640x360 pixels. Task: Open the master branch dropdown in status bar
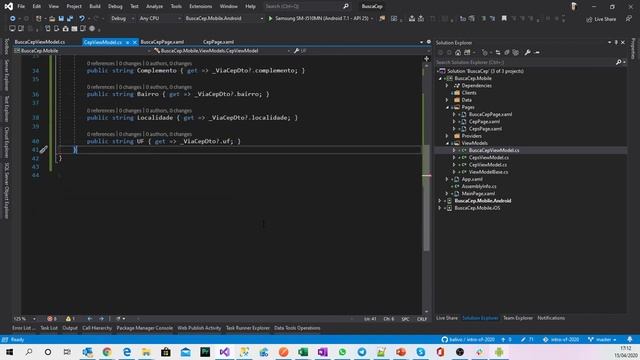coord(602,340)
